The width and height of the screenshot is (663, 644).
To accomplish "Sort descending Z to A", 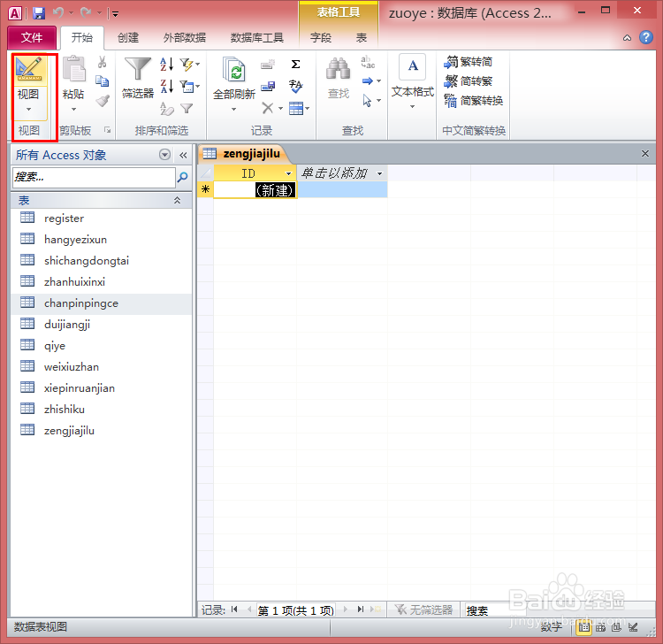I will point(166,87).
